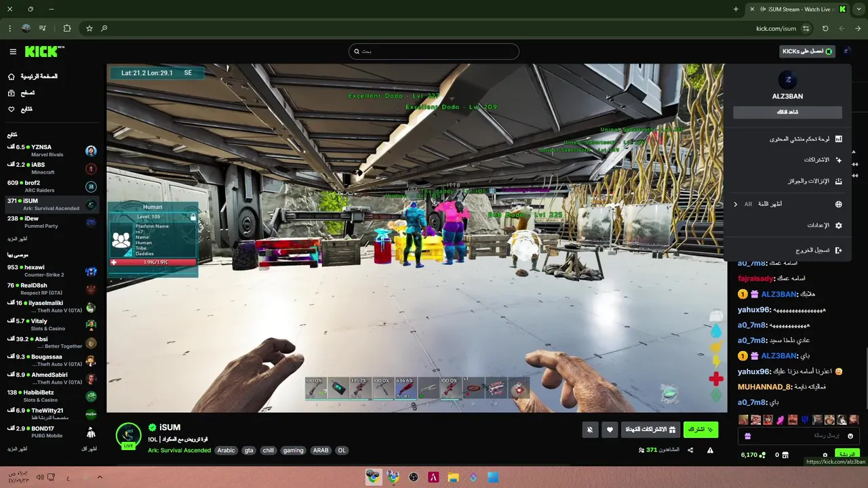
Task: Open the YZNSA channel in sidebar
Action: [52, 150]
